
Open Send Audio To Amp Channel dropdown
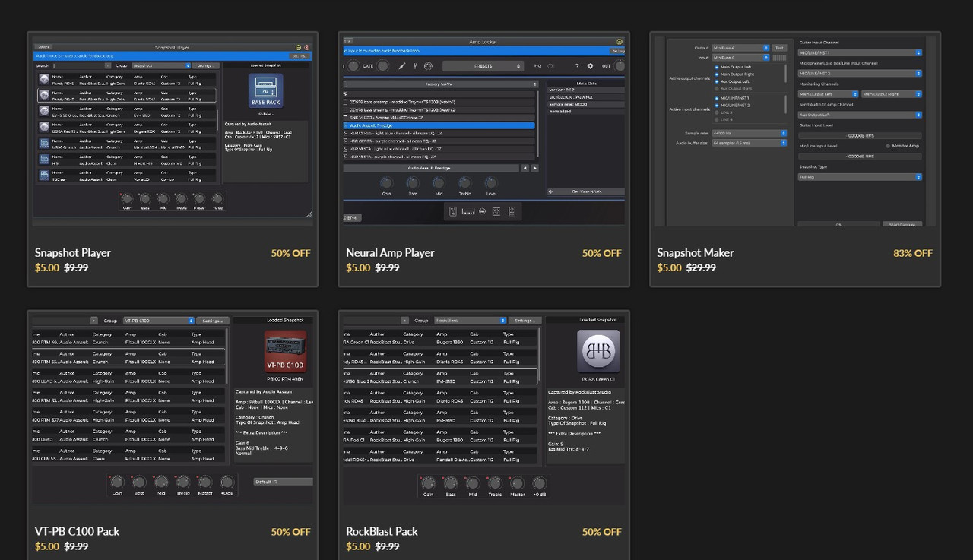pyautogui.click(x=860, y=115)
